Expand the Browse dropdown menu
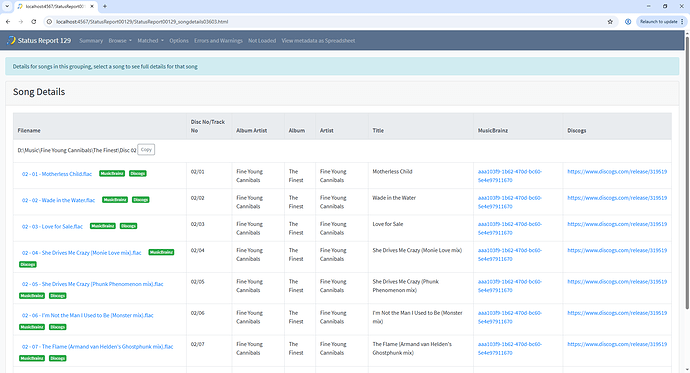Image resolution: width=690 pixels, height=373 pixels. pos(120,40)
